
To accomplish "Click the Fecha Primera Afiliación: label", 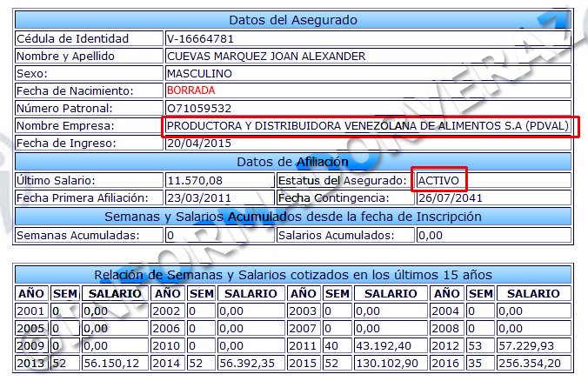I will tap(83, 198).
